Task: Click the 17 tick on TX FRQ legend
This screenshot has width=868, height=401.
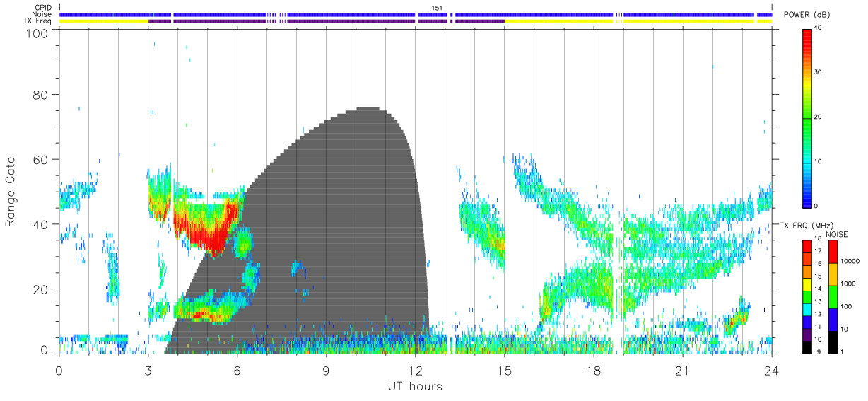Action: pyautogui.click(x=818, y=251)
